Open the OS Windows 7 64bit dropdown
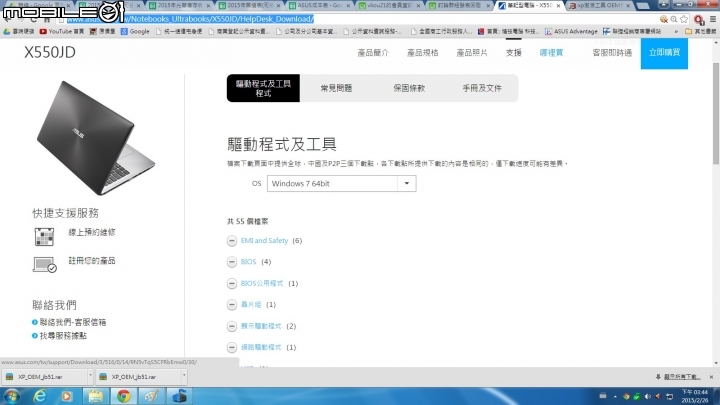Screen dimensions: 720x405 pos(342,183)
